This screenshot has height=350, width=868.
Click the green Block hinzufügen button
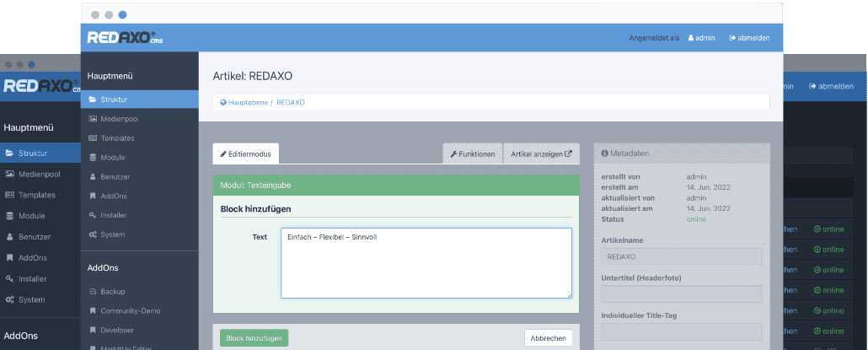pos(254,337)
